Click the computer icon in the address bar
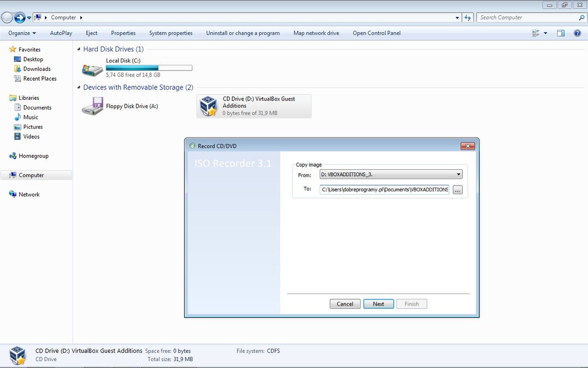Viewport: 588px width, 368px height. coord(38,17)
